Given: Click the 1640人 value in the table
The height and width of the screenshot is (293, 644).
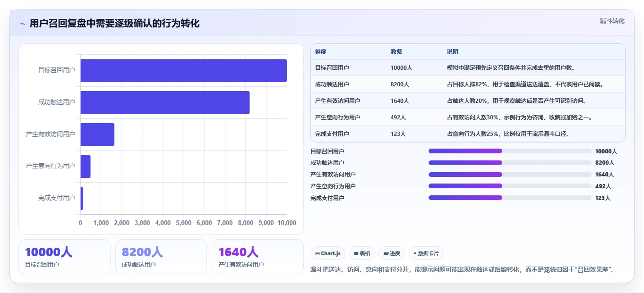Looking at the screenshot, I should tap(400, 101).
